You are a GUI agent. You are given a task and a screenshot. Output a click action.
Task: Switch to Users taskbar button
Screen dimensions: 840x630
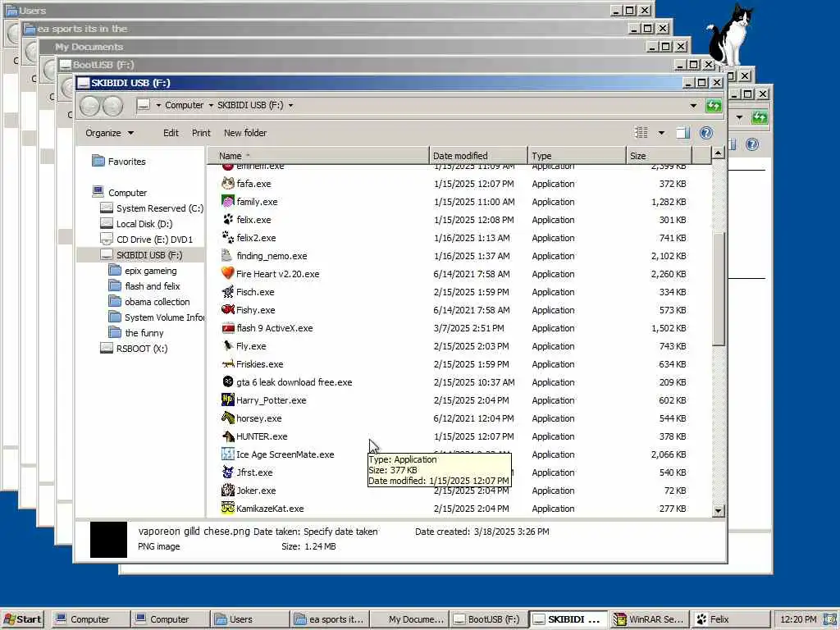tap(249, 619)
